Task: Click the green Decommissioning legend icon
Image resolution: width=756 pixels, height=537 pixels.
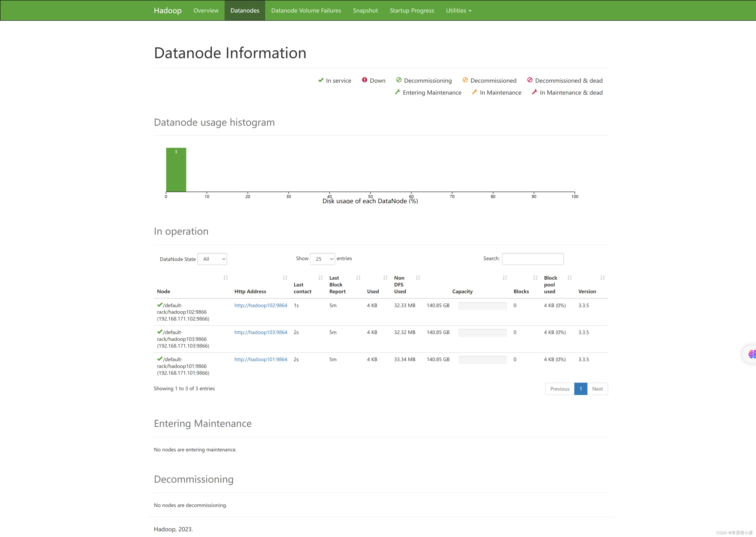Action: pyautogui.click(x=399, y=80)
